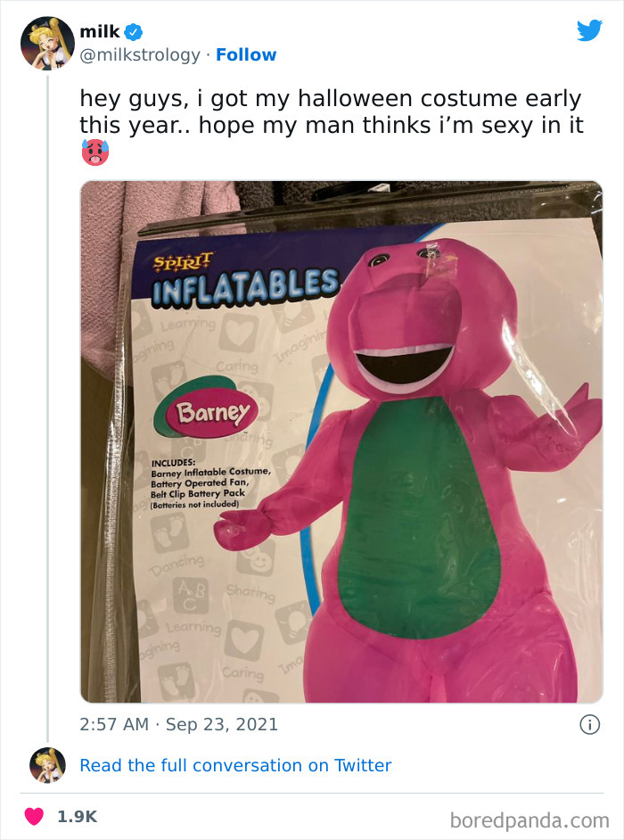
Task: Open Read the full conversation on Twitter
Action: coord(237,765)
